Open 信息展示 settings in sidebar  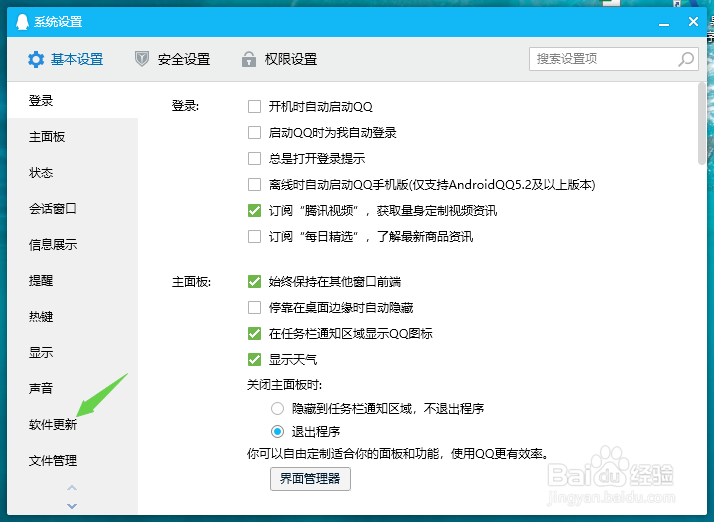tap(72, 245)
